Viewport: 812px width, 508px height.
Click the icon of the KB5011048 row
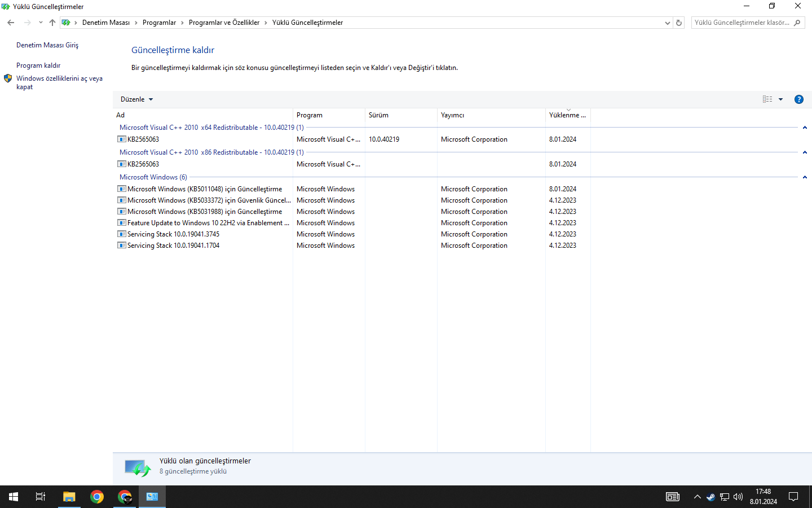(x=121, y=189)
